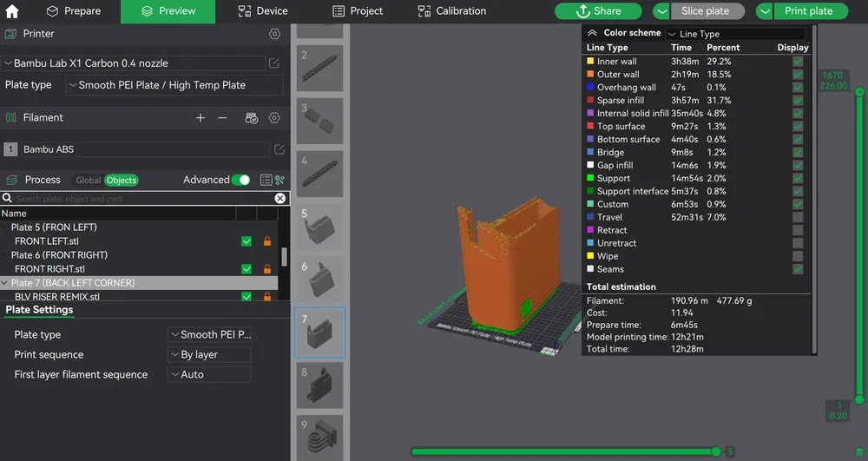Toggle the Advanced mode switch
This screenshot has height=461, width=868.
click(x=240, y=180)
